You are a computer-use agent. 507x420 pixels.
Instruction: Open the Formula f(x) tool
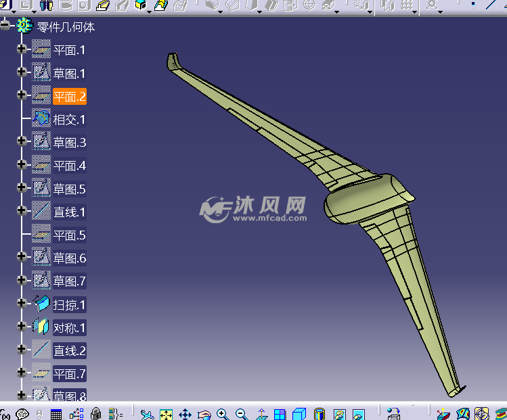[5, 415]
